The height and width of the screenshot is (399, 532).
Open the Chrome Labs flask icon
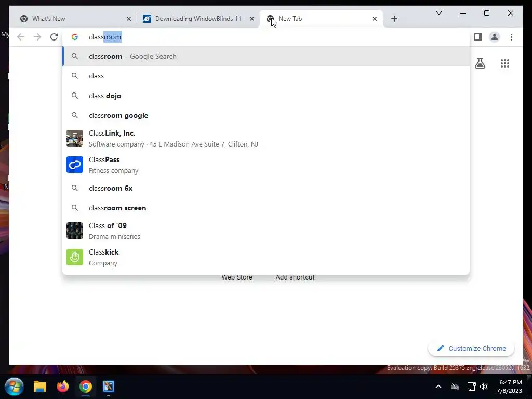coord(480,63)
